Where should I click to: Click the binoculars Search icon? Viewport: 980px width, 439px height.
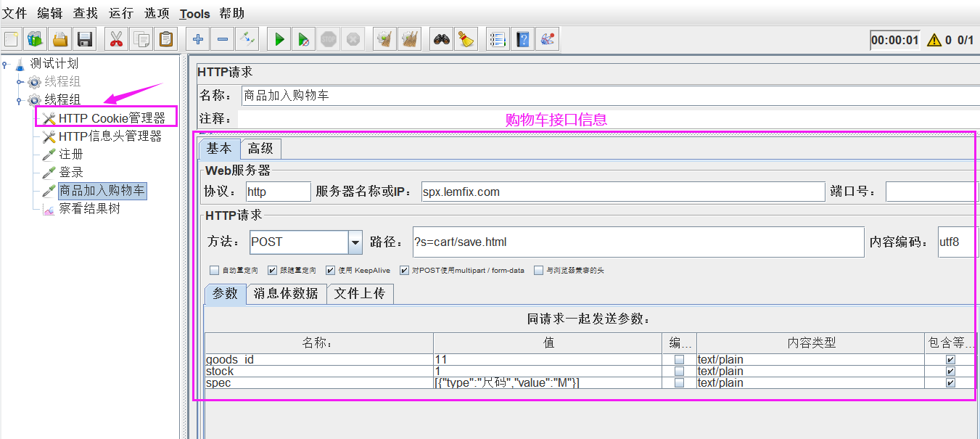[442, 39]
